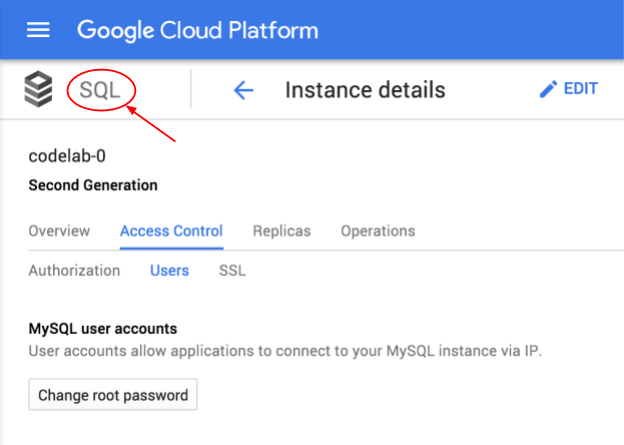Select the Access Control tab
This screenshot has height=445, width=624.
tap(172, 232)
